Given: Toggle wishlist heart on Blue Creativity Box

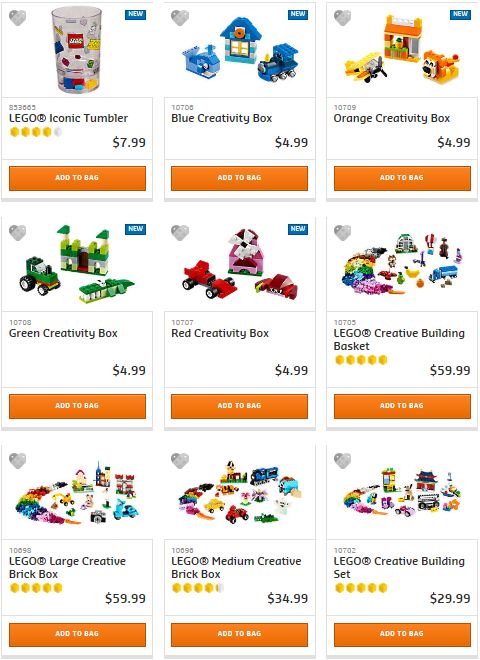Looking at the screenshot, I should pos(180,18).
